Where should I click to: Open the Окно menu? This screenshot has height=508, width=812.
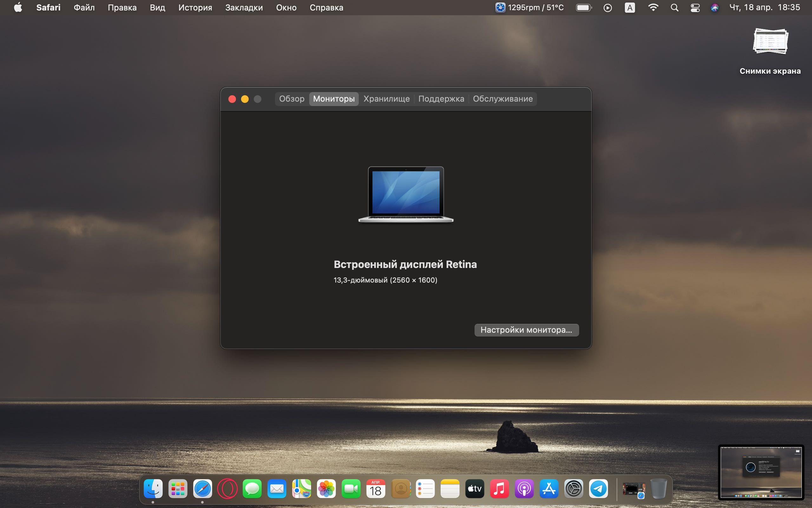click(x=286, y=7)
